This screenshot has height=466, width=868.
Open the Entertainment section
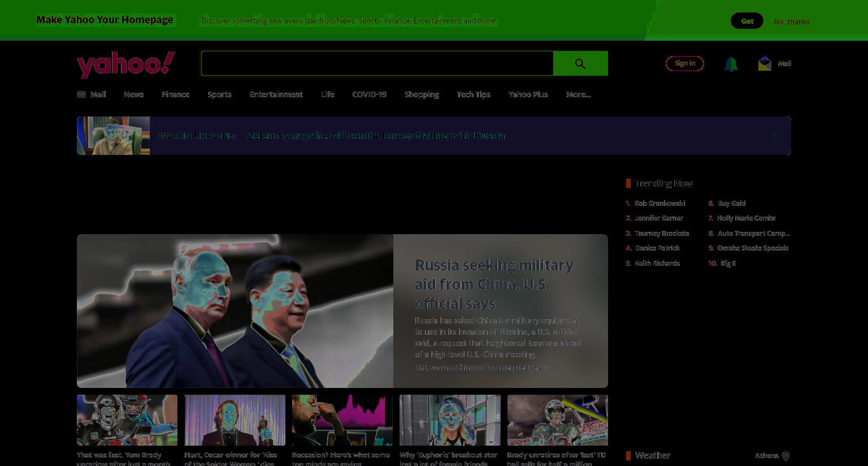tap(276, 94)
